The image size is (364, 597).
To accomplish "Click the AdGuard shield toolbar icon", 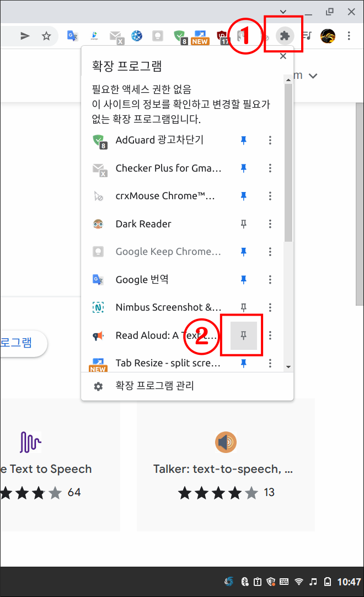I will 180,37.
